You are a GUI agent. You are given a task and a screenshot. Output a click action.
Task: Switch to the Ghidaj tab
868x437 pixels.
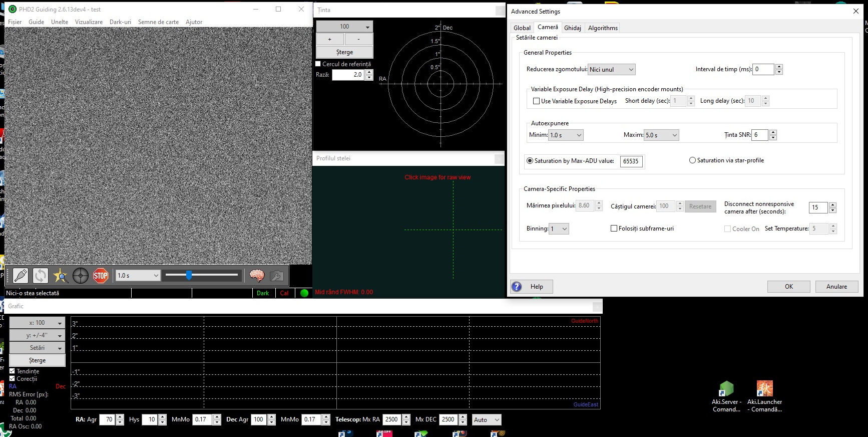[572, 28]
